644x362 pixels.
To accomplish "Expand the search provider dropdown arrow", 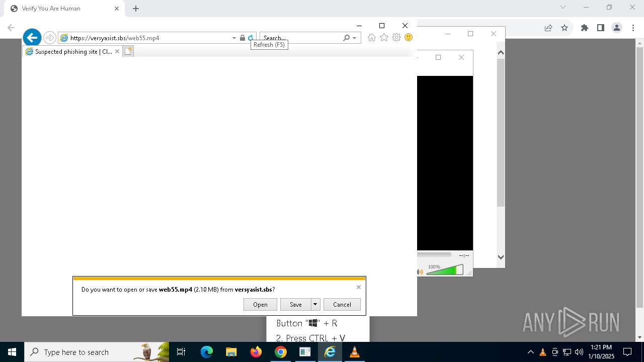I will tap(355, 38).
